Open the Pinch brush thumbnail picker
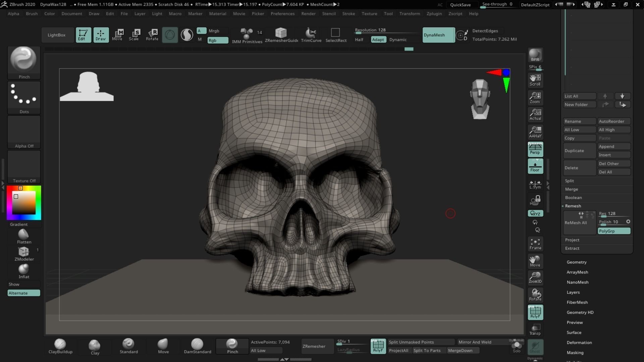This screenshot has width=644, height=362. click(x=24, y=63)
